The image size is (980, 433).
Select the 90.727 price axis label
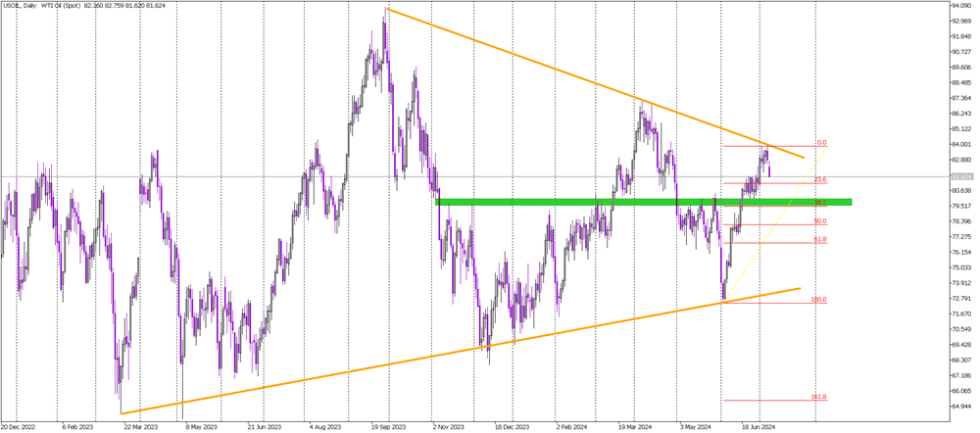(x=960, y=53)
